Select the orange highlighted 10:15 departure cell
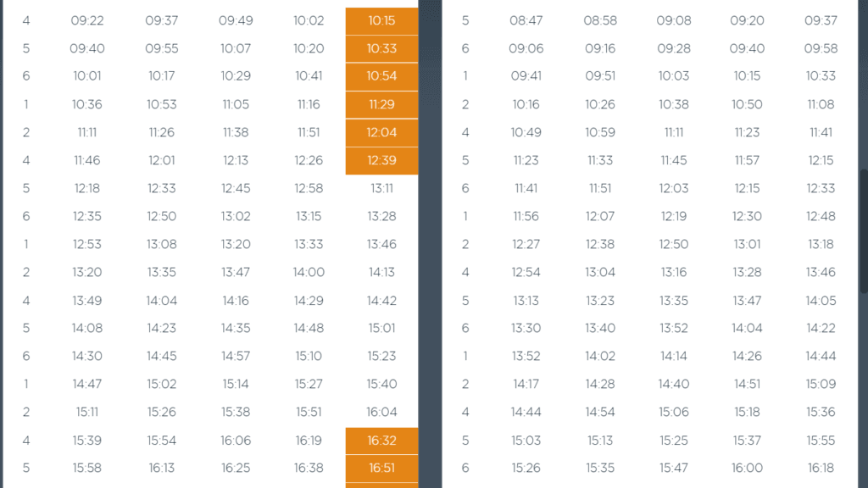 pyautogui.click(x=381, y=21)
